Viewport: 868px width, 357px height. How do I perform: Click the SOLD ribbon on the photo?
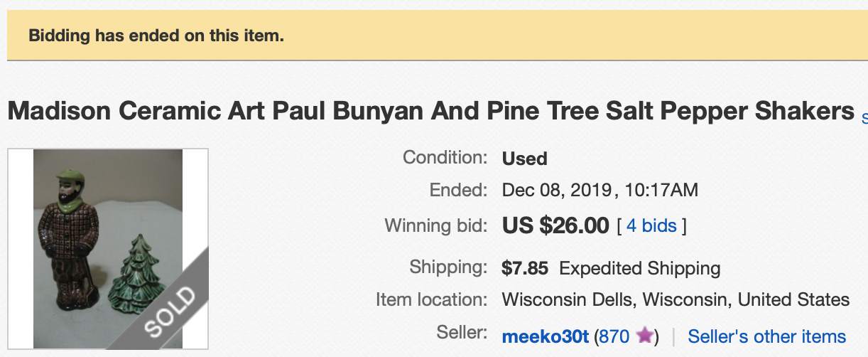pos(170,302)
